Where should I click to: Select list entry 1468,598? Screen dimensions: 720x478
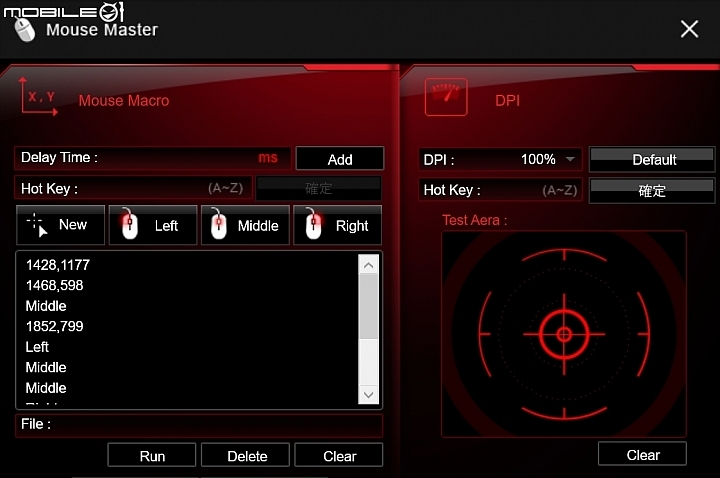pos(55,285)
